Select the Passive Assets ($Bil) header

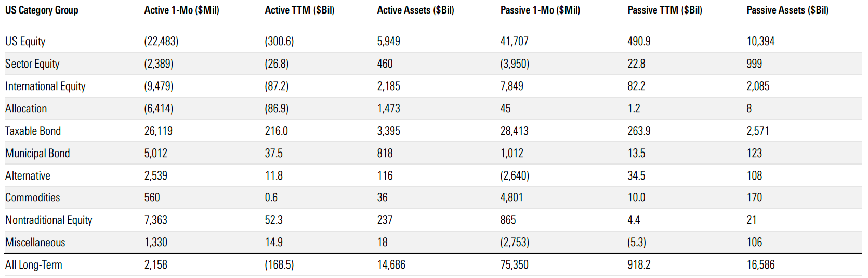click(x=787, y=10)
